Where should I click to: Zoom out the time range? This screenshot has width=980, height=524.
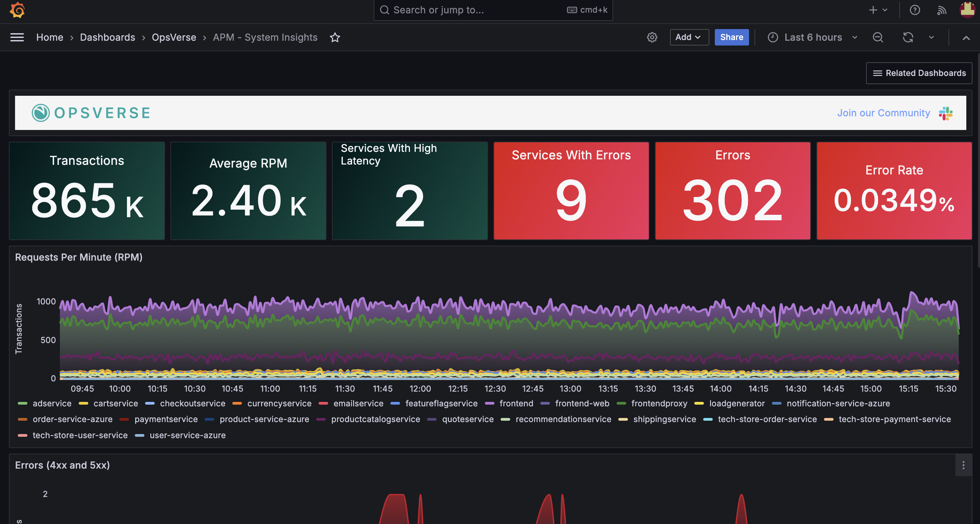(878, 37)
